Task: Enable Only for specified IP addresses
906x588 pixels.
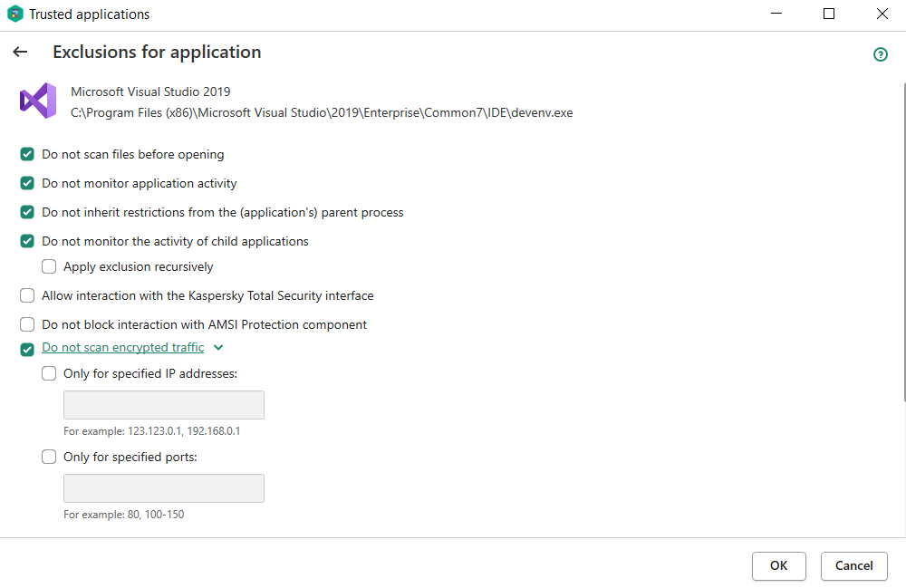Action: [49, 374]
